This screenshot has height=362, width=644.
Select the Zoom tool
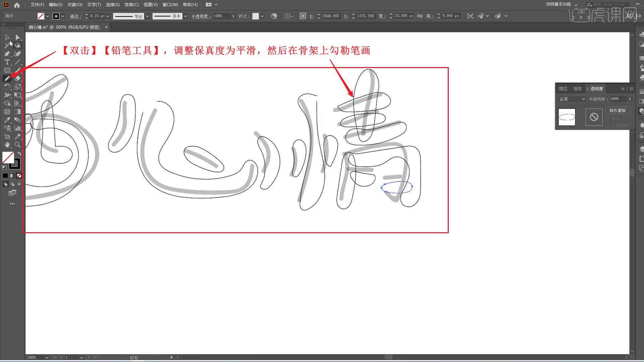pyautogui.click(x=18, y=145)
